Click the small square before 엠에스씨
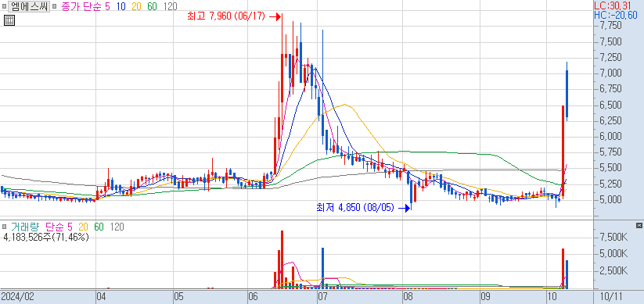The image size is (644, 304). [x=4, y=6]
